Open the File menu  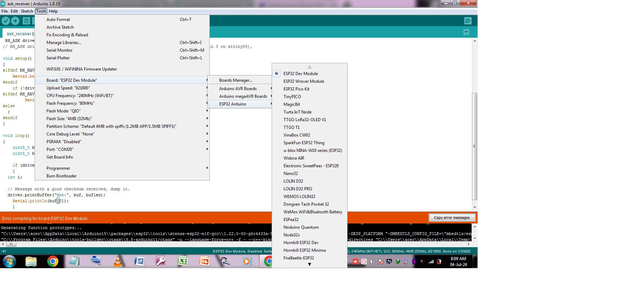click(5, 11)
